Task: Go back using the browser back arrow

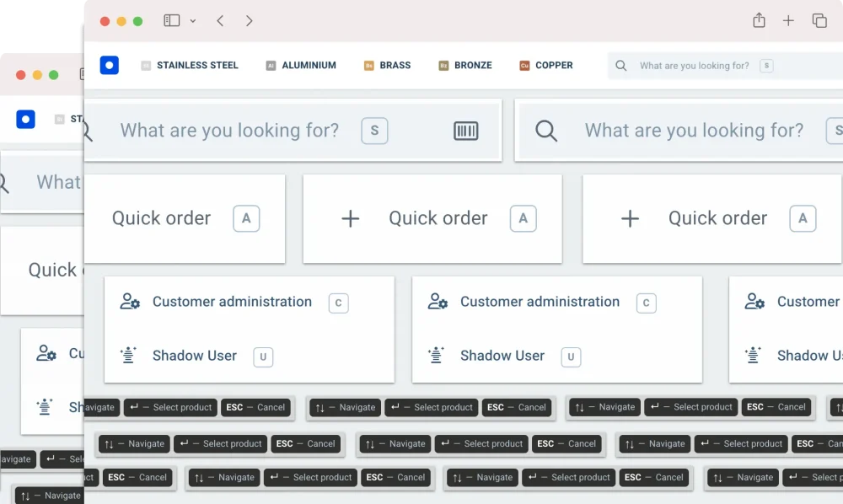Action: (x=220, y=21)
